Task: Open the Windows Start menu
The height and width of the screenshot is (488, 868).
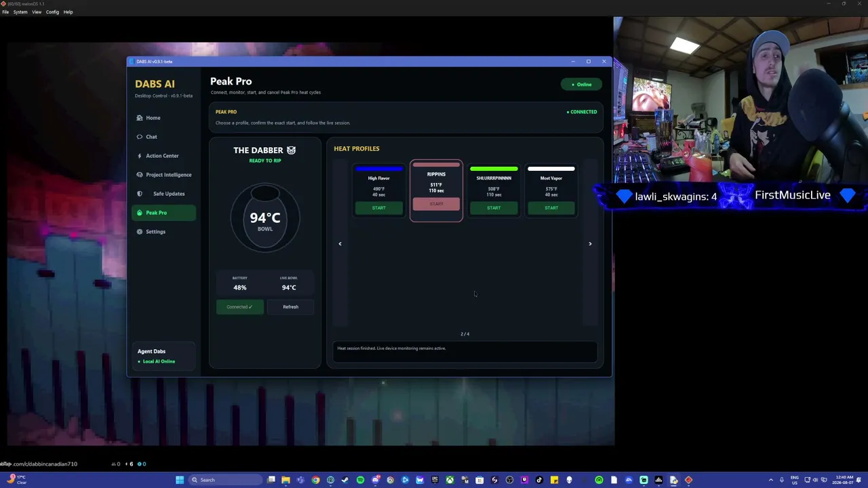Action: click(180, 480)
